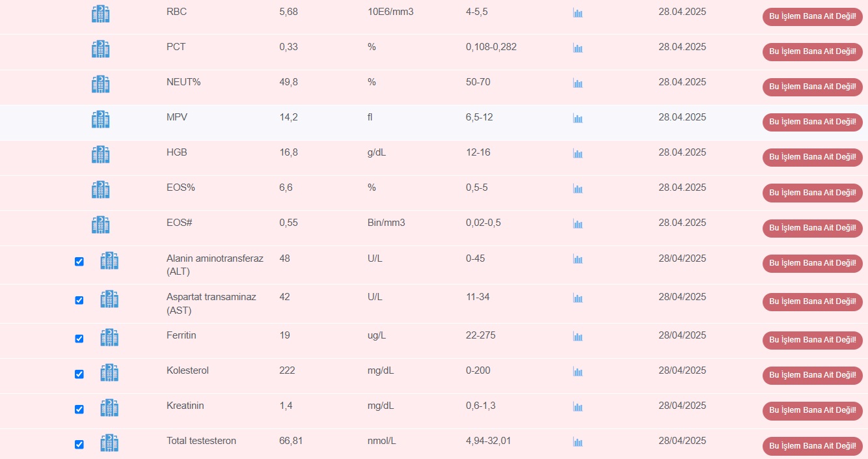Uncheck the Alanin aminotransferaz (ALT) checkbox
The height and width of the screenshot is (459, 868).
(x=79, y=261)
